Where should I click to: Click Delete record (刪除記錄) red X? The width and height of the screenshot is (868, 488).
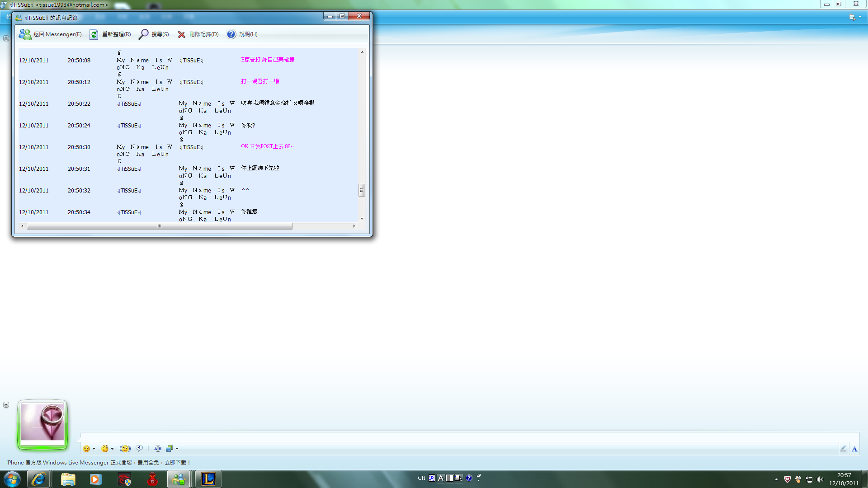[x=181, y=34]
